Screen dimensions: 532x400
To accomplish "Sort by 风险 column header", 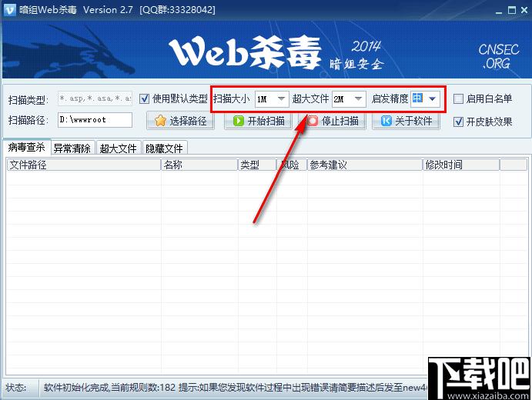I will click(292, 165).
